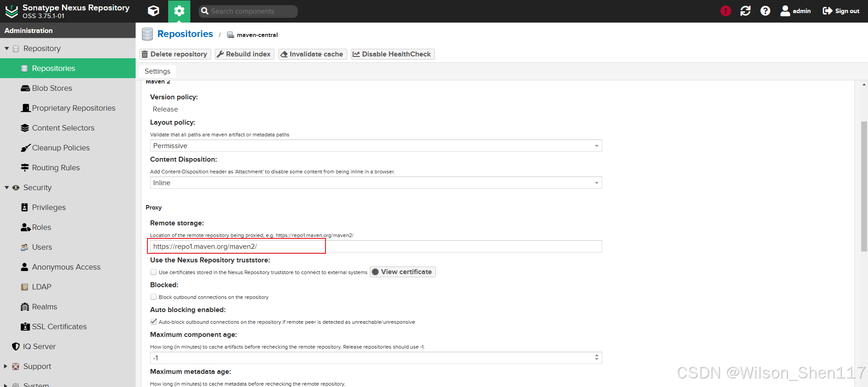The image size is (868, 387).
Task: Select the Settings tab
Action: click(157, 71)
